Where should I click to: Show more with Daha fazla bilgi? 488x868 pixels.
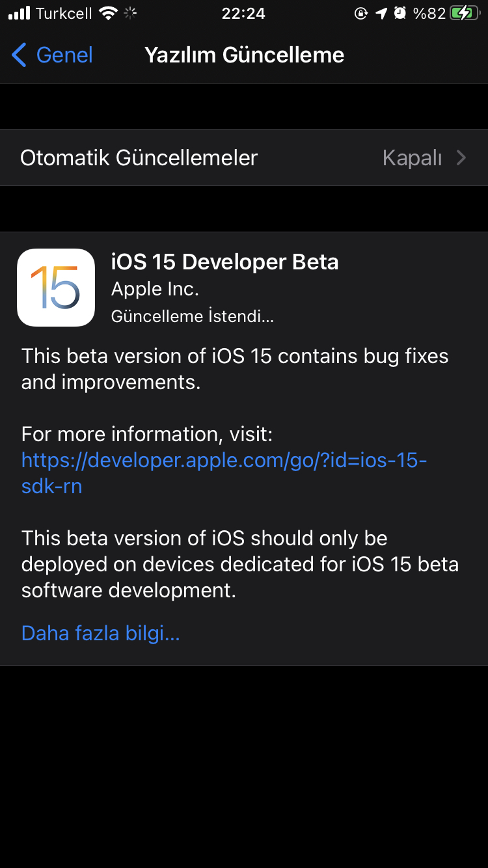click(x=100, y=633)
